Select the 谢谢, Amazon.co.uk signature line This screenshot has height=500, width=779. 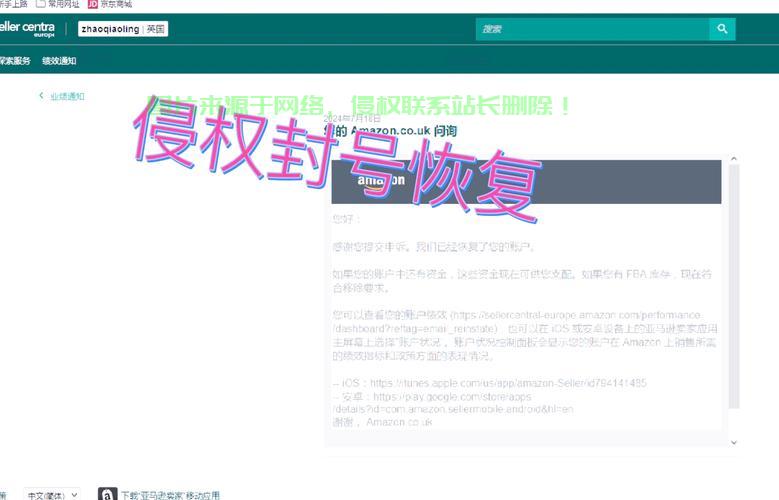pos(383,422)
